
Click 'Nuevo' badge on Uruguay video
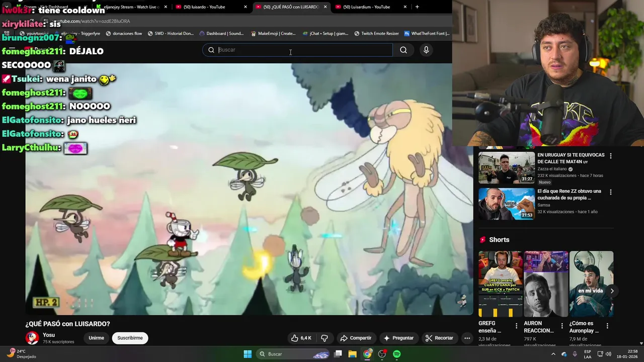pos(544,182)
